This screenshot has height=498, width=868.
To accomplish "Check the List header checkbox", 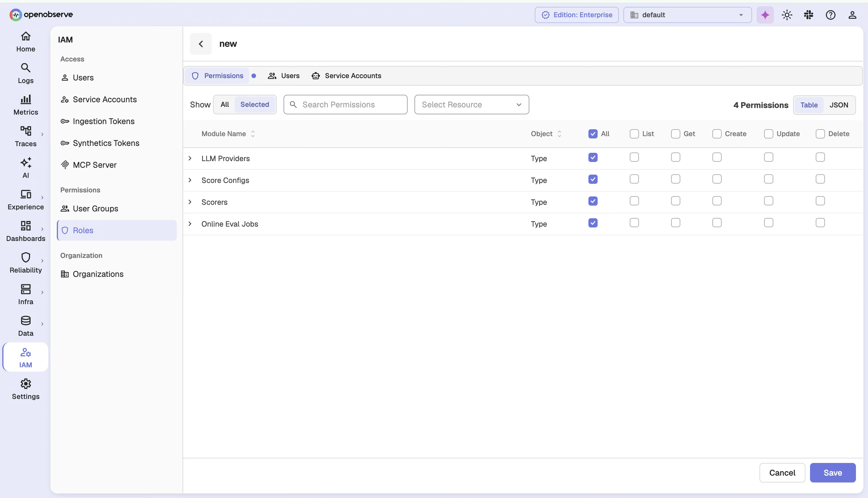I will point(634,134).
